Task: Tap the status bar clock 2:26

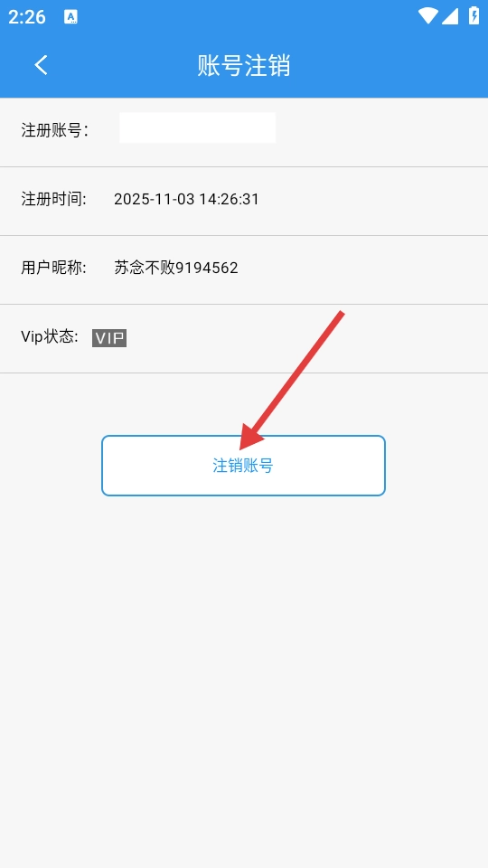Action: (x=26, y=17)
